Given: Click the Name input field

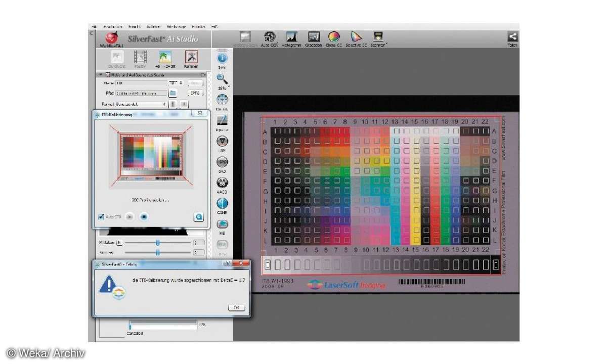Looking at the screenshot, I should coord(141,83).
